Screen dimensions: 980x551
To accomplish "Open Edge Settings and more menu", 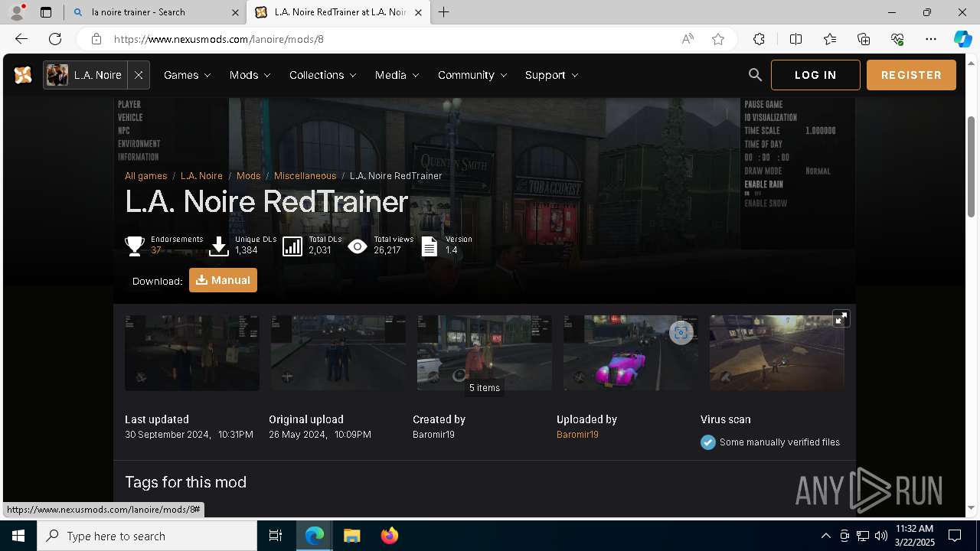I will click(931, 39).
